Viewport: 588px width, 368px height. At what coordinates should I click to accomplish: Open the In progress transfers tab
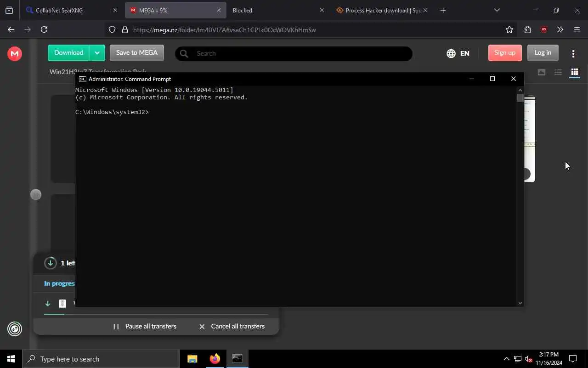point(59,283)
